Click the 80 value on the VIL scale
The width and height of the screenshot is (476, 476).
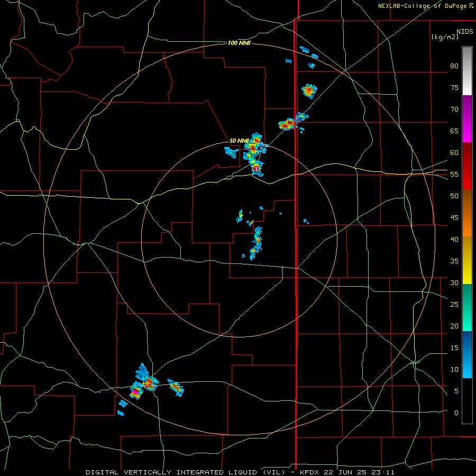pos(454,66)
